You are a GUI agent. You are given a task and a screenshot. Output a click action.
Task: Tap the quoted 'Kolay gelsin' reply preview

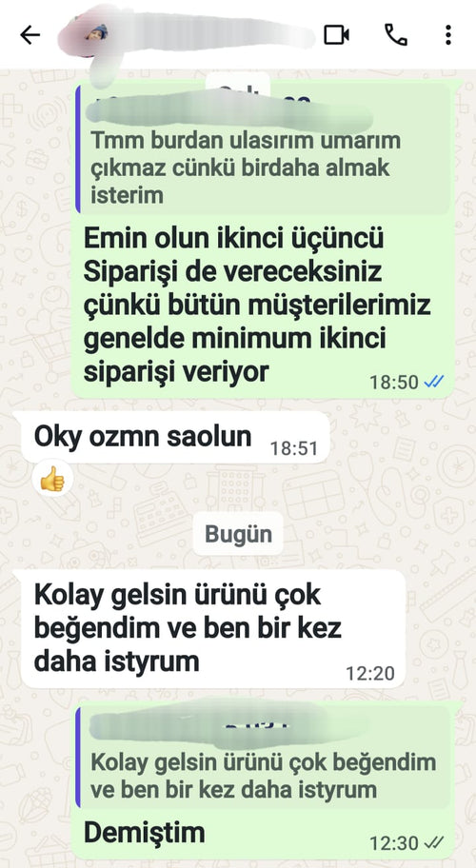[264, 757]
